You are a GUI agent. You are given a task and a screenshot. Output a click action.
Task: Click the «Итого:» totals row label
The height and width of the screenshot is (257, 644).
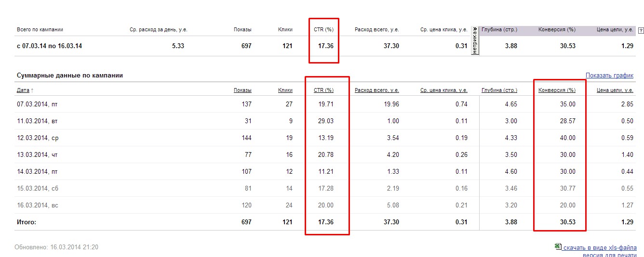pos(27,222)
